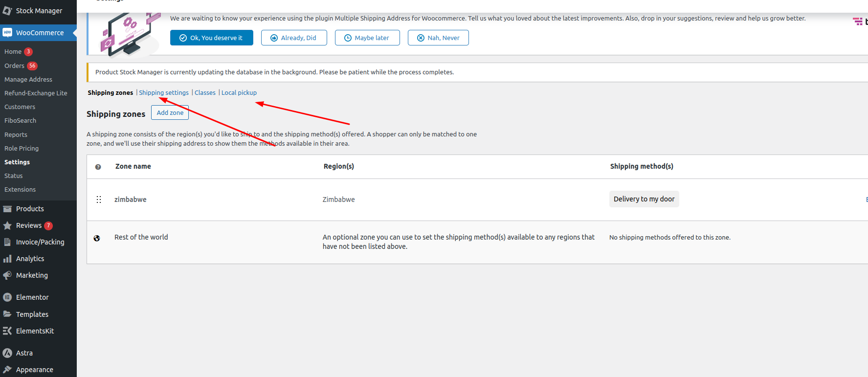Click the help icon beside Zone name

click(x=98, y=167)
